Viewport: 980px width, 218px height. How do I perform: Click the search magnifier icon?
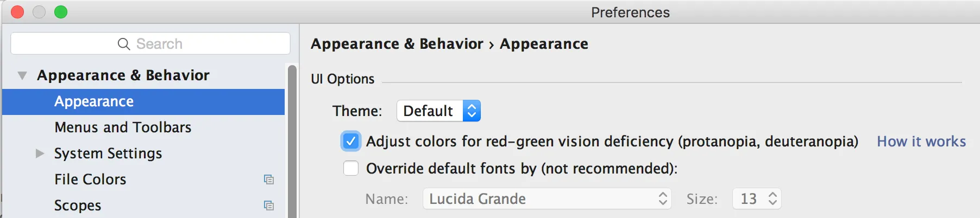click(124, 44)
